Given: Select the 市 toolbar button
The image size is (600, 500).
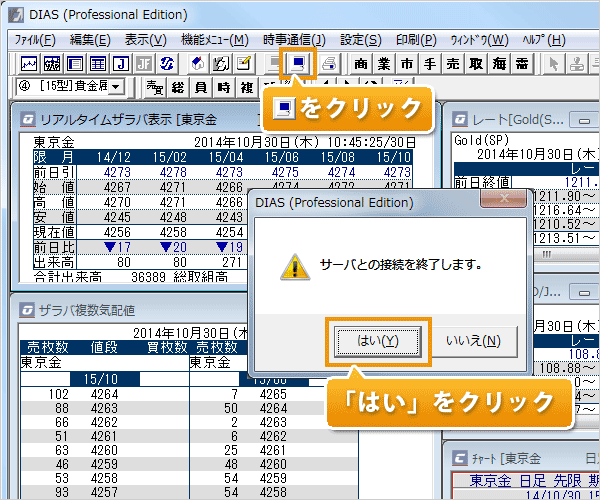Looking at the screenshot, I should [406, 63].
